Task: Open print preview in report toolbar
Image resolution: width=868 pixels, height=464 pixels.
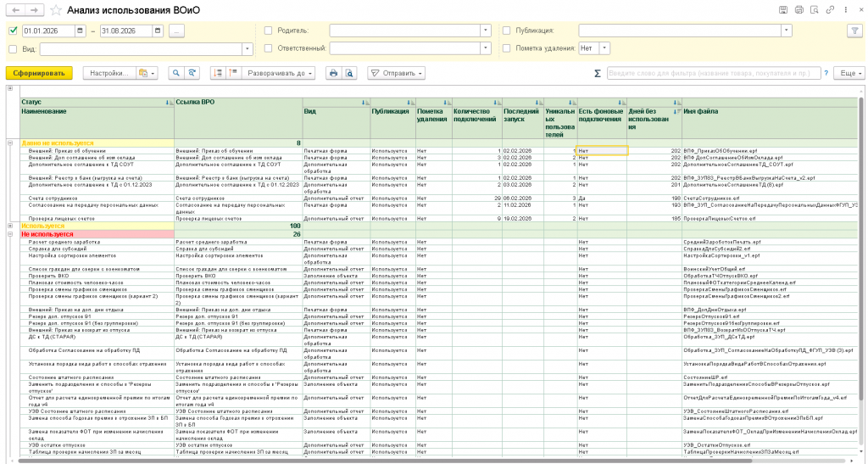Action: click(348, 73)
